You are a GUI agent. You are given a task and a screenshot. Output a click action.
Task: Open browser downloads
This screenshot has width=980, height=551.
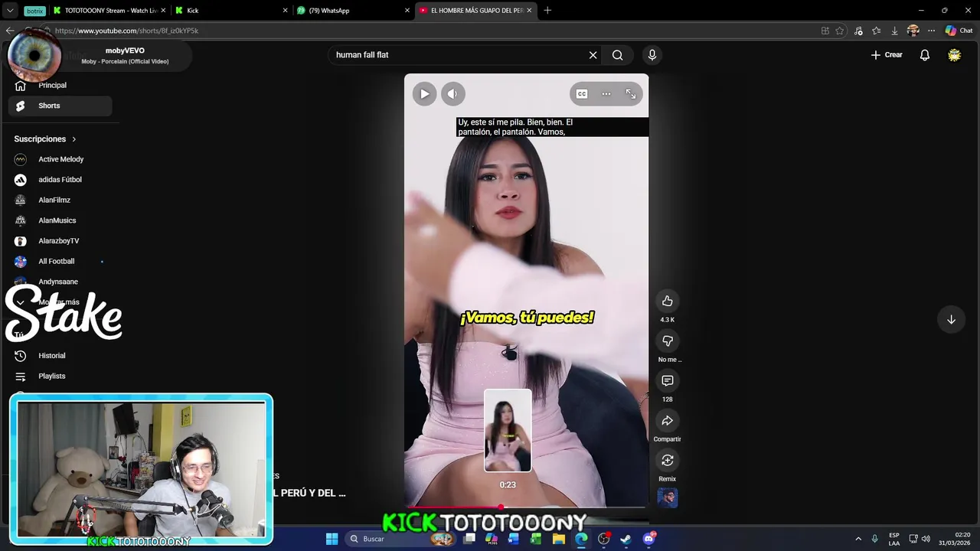(894, 31)
